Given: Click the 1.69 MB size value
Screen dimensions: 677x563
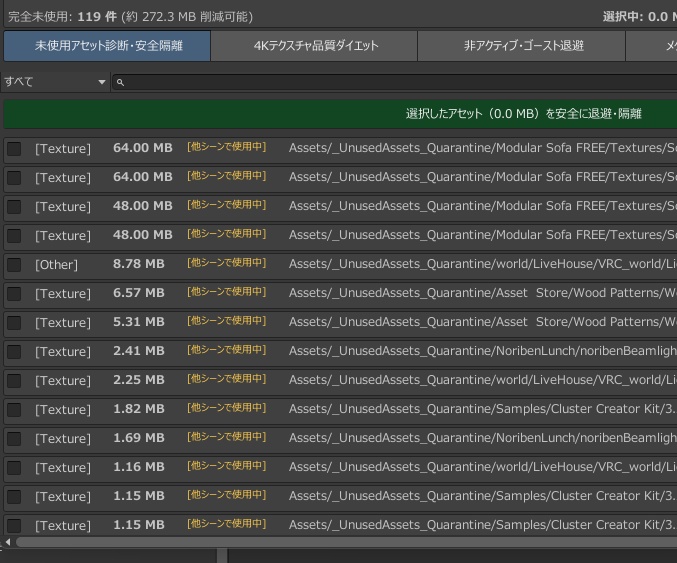Looking at the screenshot, I should (139, 438).
